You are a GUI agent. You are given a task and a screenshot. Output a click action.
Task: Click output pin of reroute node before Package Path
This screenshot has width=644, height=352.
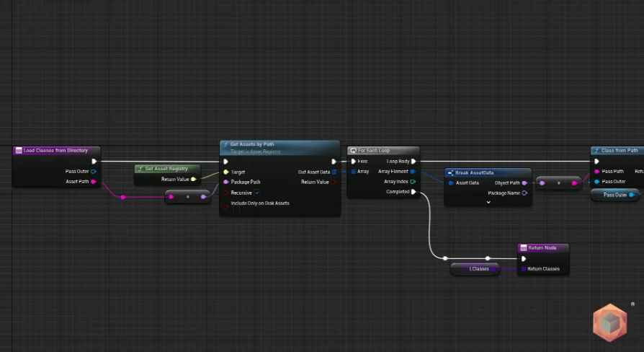pyautogui.click(x=203, y=197)
